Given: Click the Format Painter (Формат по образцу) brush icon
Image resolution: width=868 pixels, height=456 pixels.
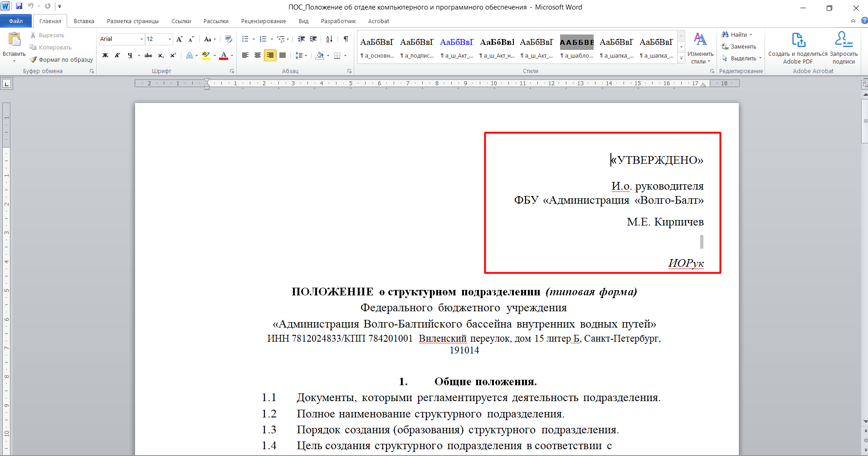Looking at the screenshot, I should pos(33,59).
